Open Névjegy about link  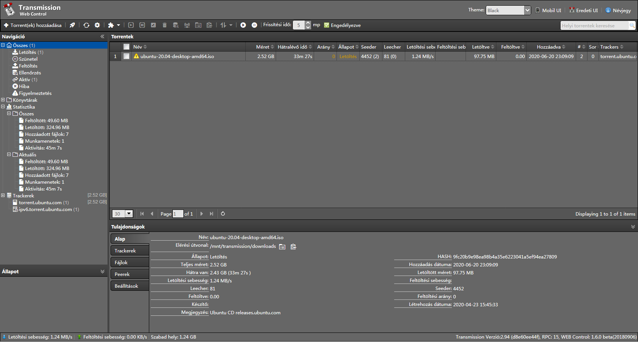point(618,10)
